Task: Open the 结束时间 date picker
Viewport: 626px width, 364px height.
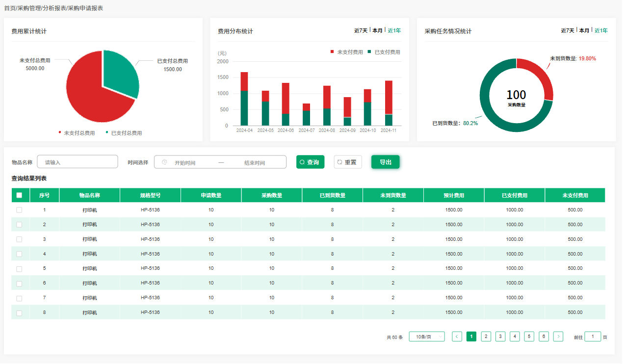Action: [x=255, y=163]
